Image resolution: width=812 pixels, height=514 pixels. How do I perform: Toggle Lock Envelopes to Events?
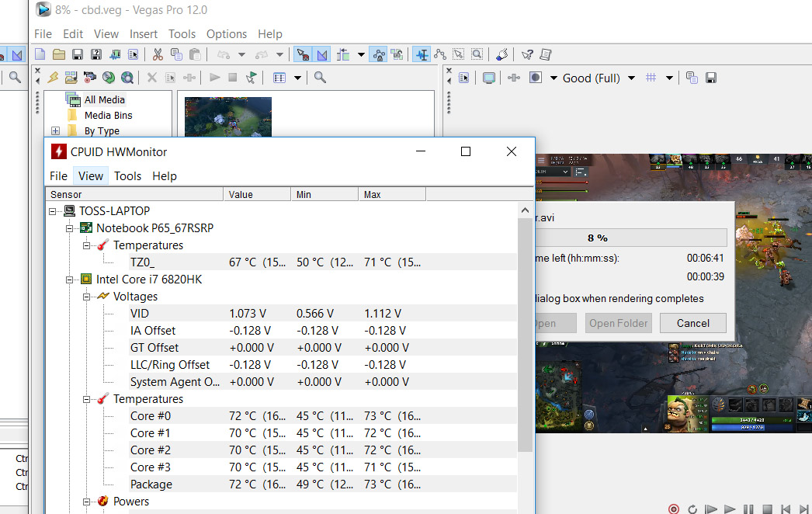[x=379, y=54]
